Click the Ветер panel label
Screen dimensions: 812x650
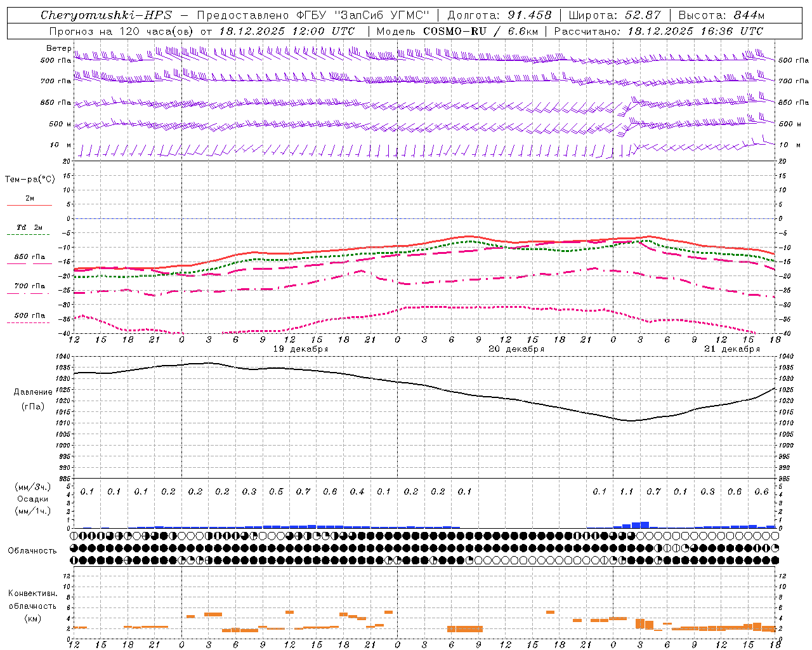tap(58, 48)
